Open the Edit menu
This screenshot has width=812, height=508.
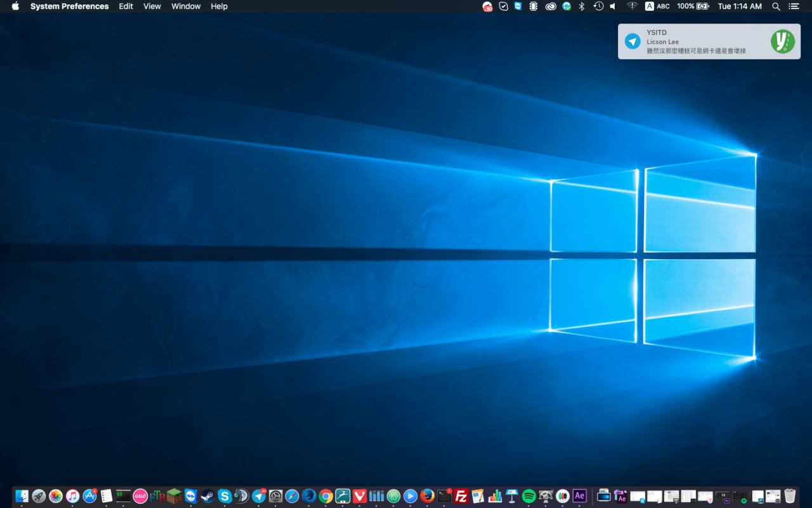(x=126, y=6)
